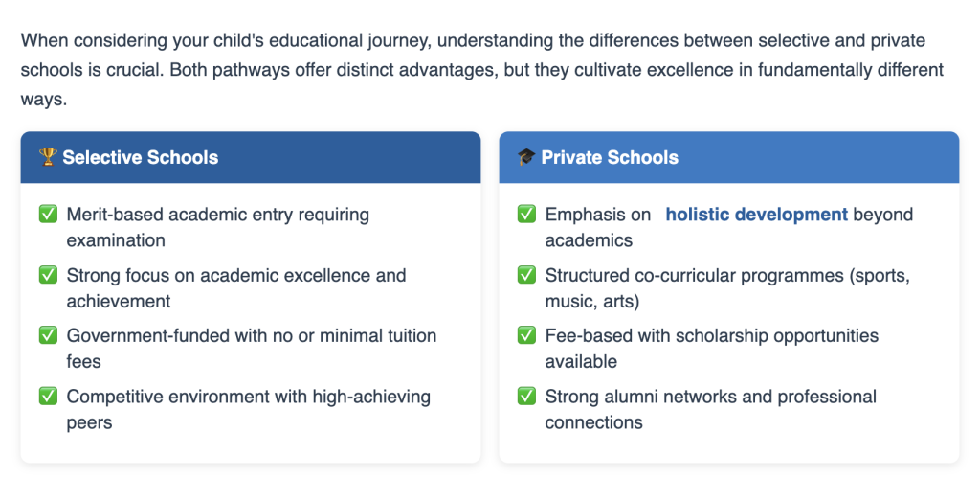Select the Selective Schools card header
Viewport: 980px width, 478px height.
(251, 157)
